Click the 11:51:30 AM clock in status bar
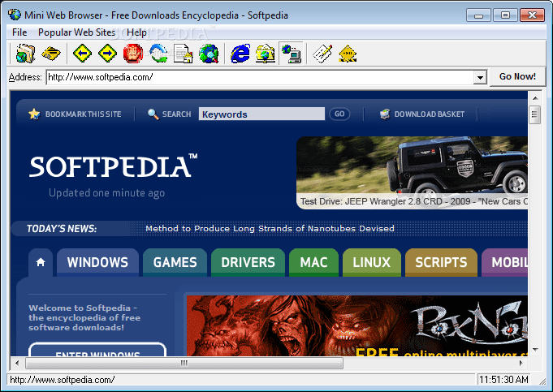This screenshot has height=392, width=553. coord(503,380)
